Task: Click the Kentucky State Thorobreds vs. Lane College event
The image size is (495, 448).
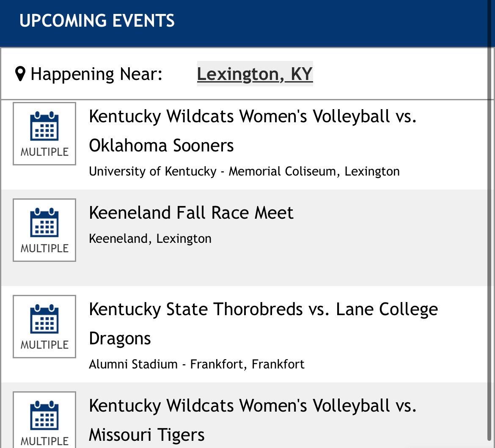Action: tap(263, 323)
